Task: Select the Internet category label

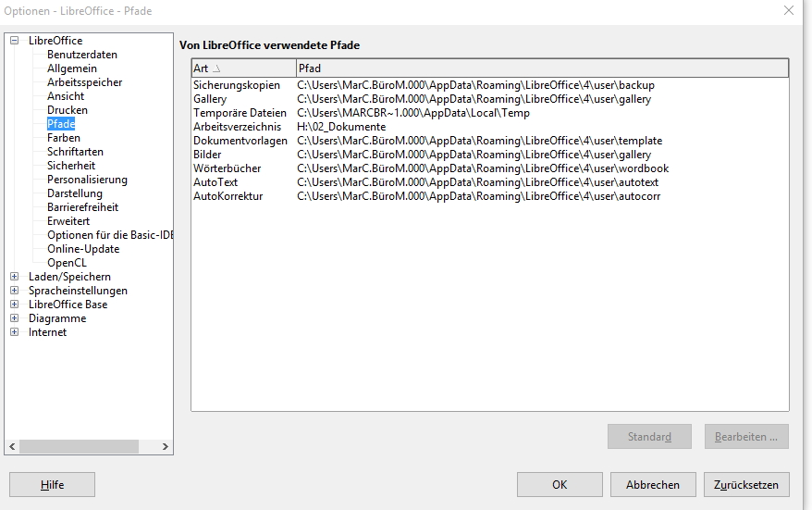Action: 47,332
